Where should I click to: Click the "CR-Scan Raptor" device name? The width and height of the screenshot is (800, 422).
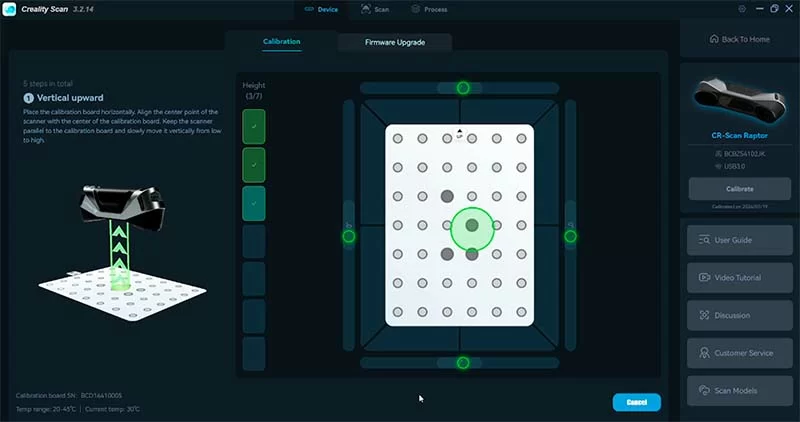coord(739,136)
